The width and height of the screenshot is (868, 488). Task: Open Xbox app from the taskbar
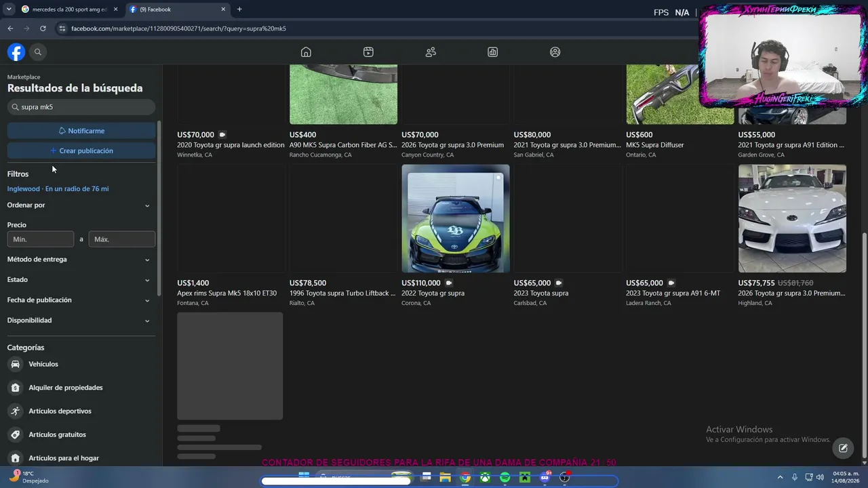pyautogui.click(x=485, y=478)
